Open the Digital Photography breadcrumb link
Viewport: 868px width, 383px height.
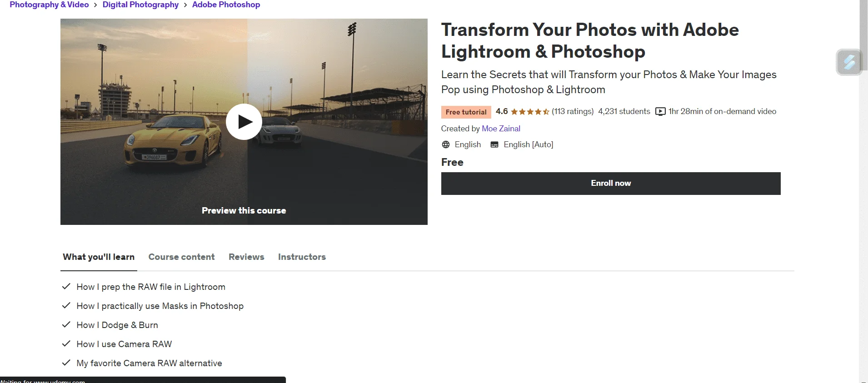tap(140, 5)
